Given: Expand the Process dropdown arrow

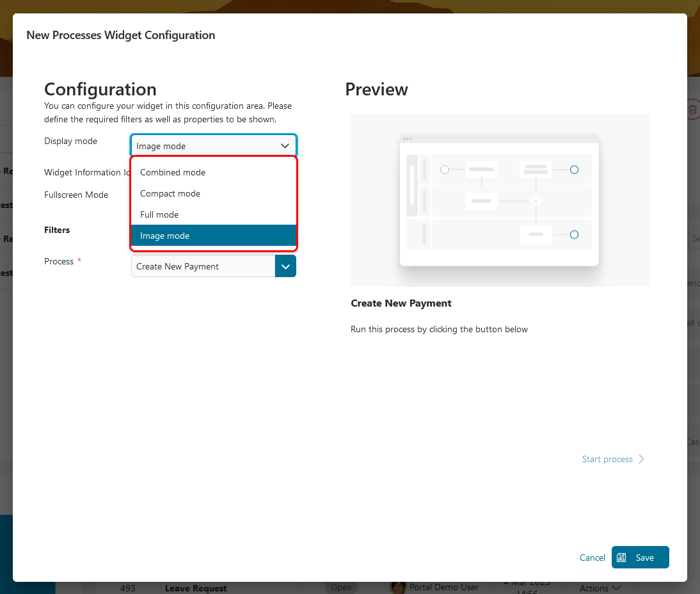Looking at the screenshot, I should [286, 266].
